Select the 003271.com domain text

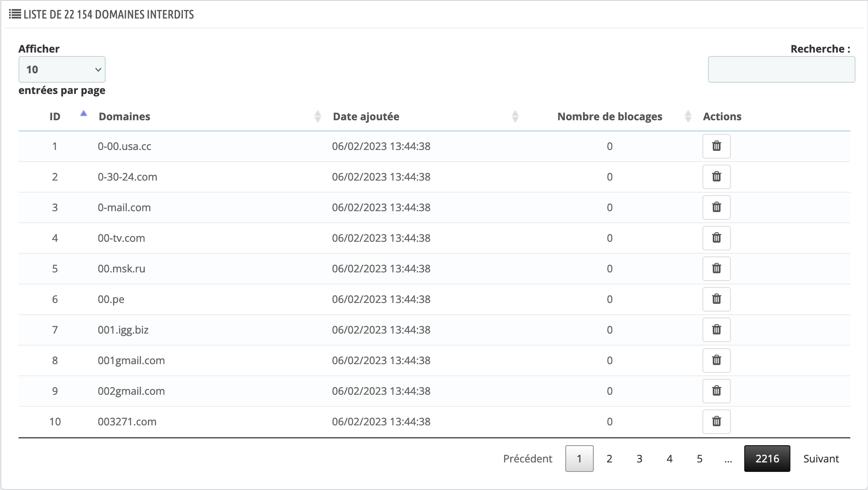tap(127, 421)
